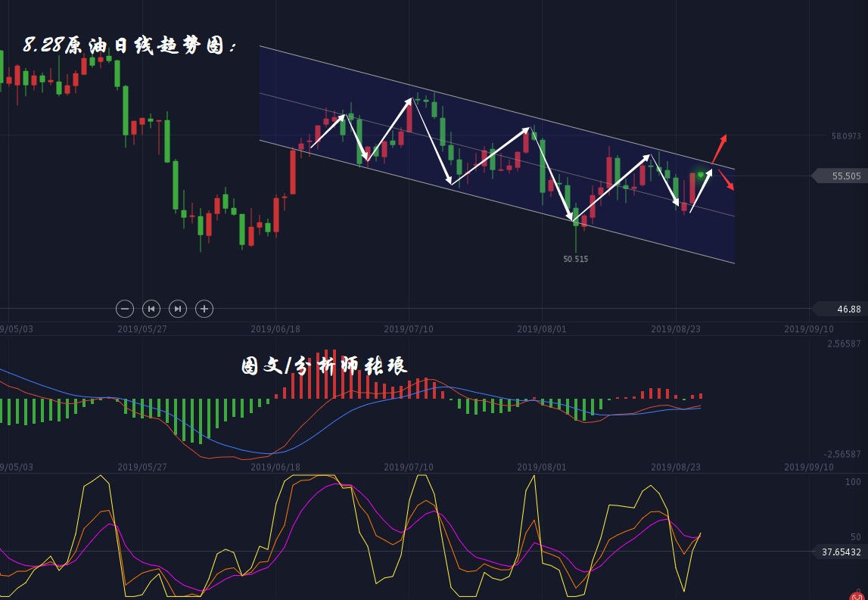Click the 2.56587 MACD upper scale value
The height and width of the screenshot is (600, 868).
click(x=844, y=344)
